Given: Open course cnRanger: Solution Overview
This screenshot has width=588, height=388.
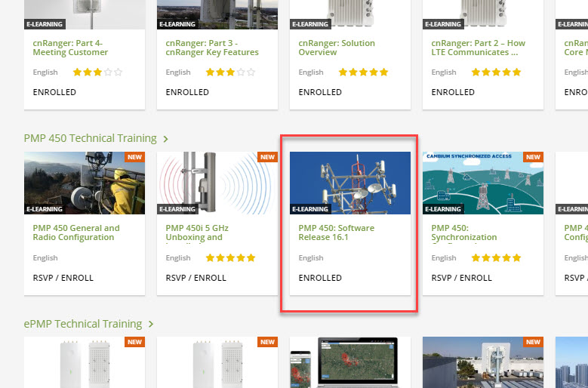Looking at the screenshot, I should pos(337,48).
